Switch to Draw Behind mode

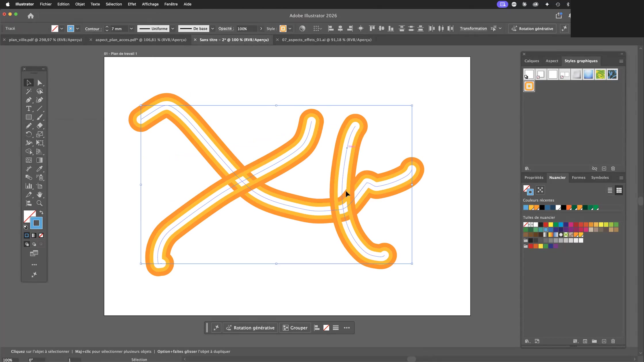pos(34,244)
